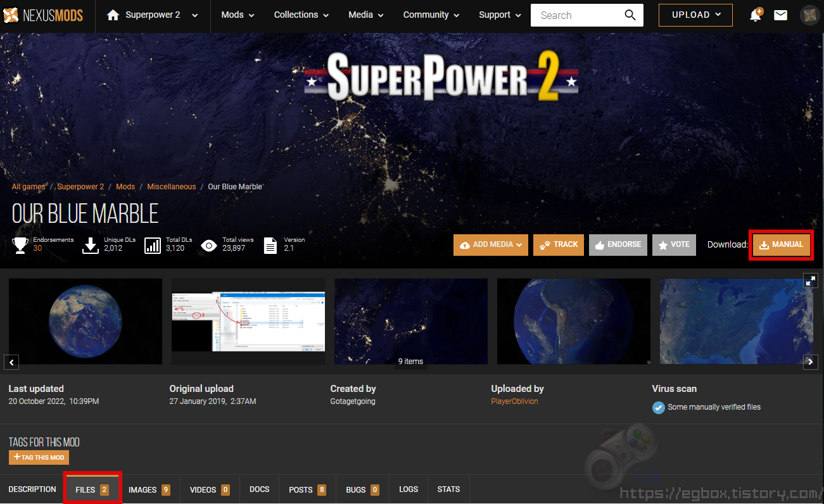Click TAG THIS MOD button
The image size is (824, 504).
(x=39, y=457)
